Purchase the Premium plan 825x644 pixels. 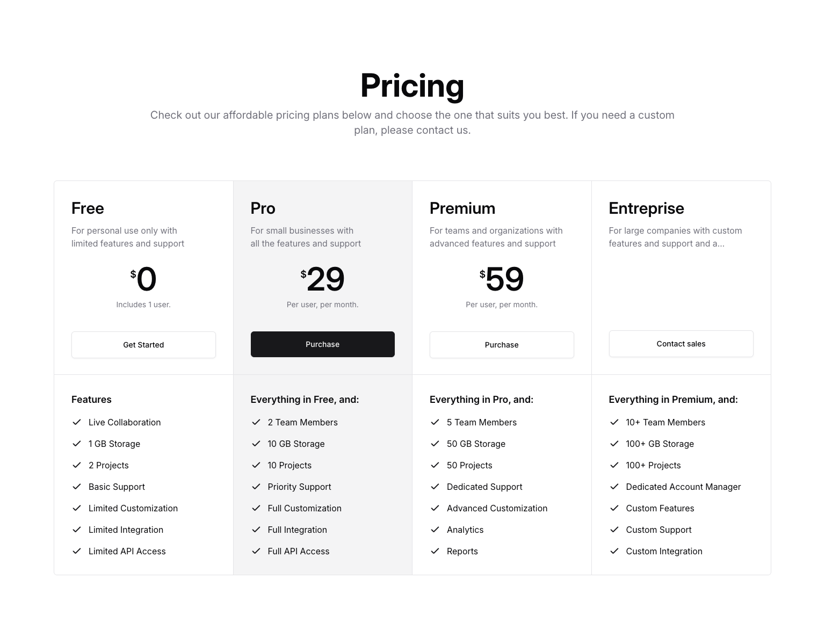[502, 344]
